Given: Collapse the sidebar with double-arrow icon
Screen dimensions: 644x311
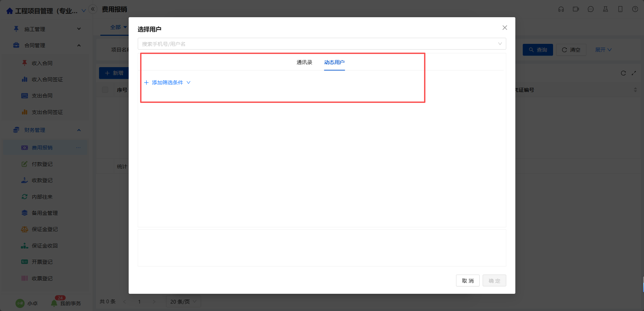Looking at the screenshot, I should coord(93,9).
